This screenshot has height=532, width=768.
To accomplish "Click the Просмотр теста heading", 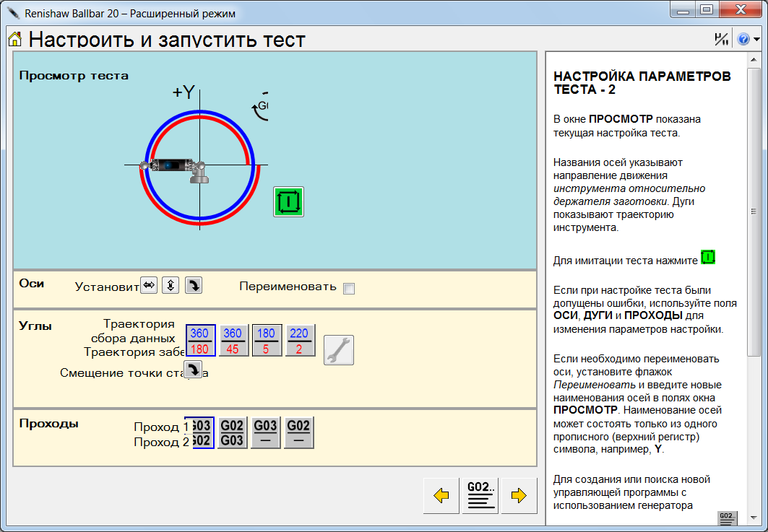I will (74, 75).
